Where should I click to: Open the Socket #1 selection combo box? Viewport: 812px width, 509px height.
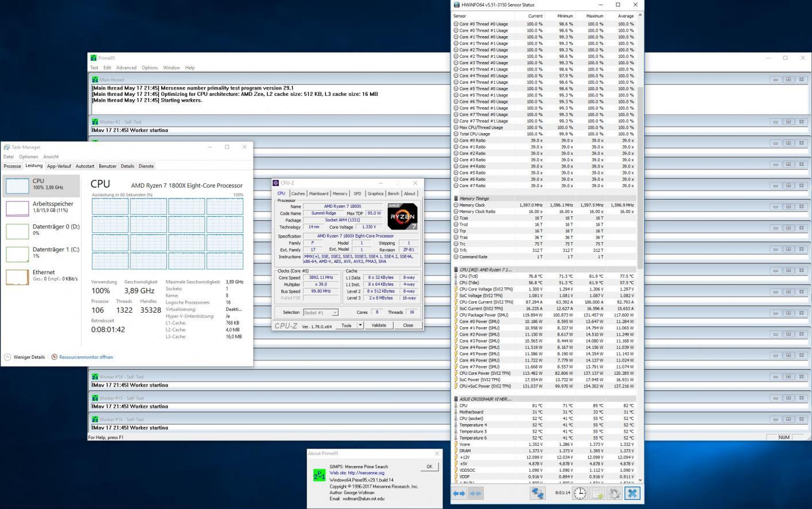point(320,313)
